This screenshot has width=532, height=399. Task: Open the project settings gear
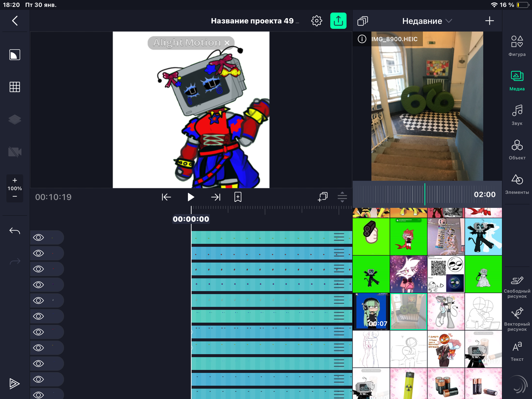pyautogui.click(x=317, y=21)
